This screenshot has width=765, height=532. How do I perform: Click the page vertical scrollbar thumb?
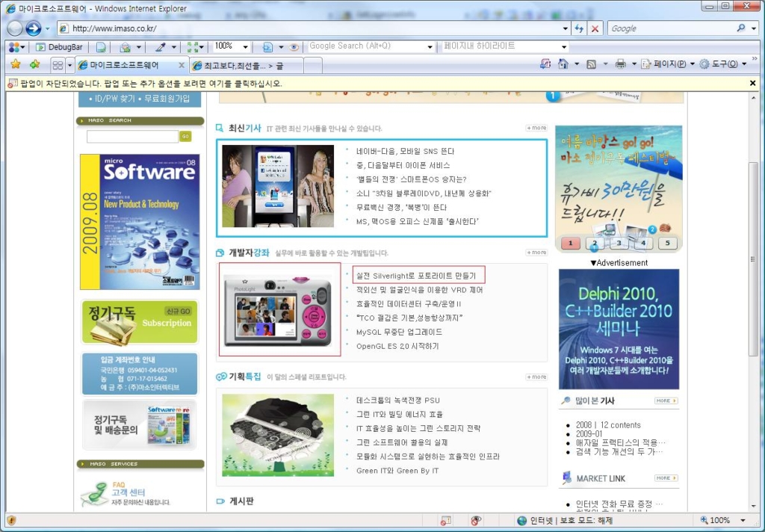click(754, 259)
